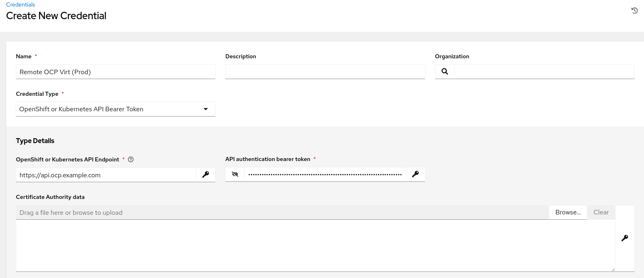Click into the Description field
Viewport: 644px width, 278px height.
point(325,72)
